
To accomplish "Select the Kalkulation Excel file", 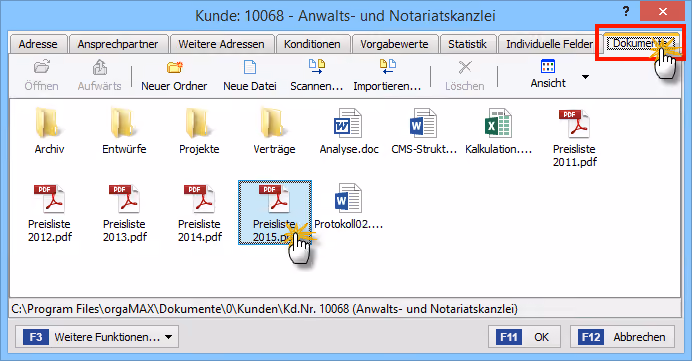I will (x=499, y=131).
